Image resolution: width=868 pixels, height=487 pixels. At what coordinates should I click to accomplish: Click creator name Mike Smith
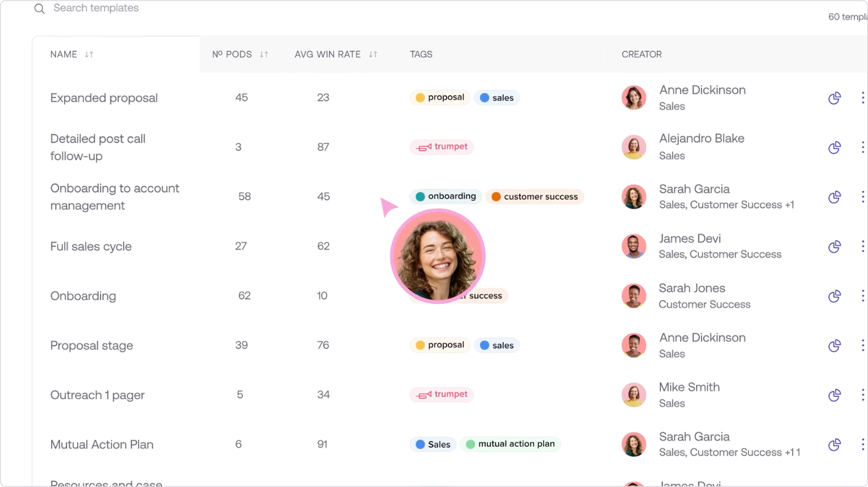point(689,387)
